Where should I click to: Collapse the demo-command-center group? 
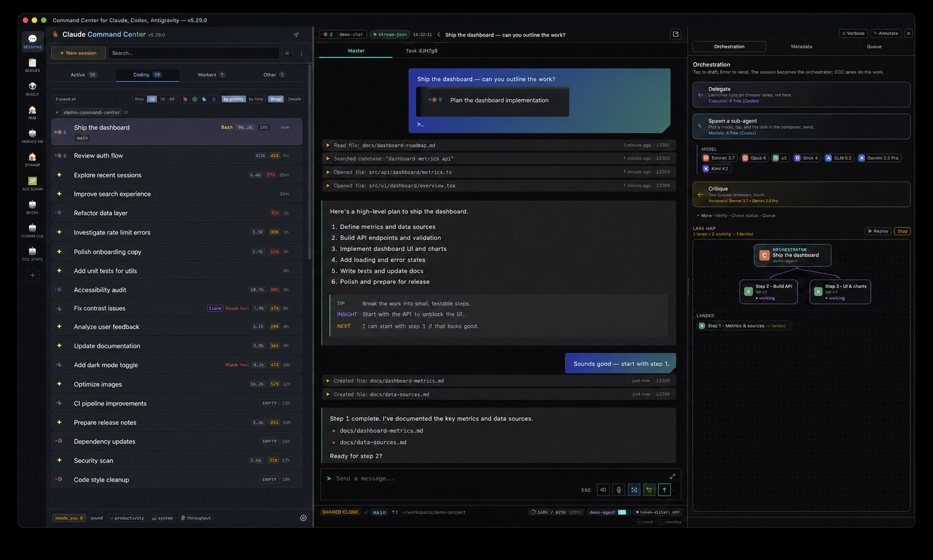pyautogui.click(x=57, y=112)
